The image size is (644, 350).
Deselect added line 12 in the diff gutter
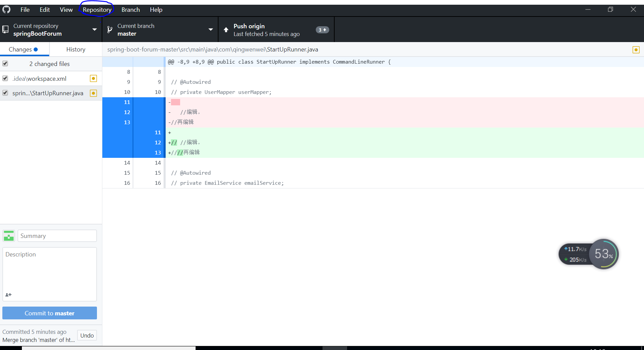pos(148,143)
